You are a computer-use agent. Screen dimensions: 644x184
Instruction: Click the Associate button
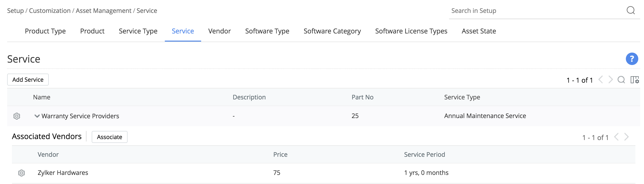[109, 137]
